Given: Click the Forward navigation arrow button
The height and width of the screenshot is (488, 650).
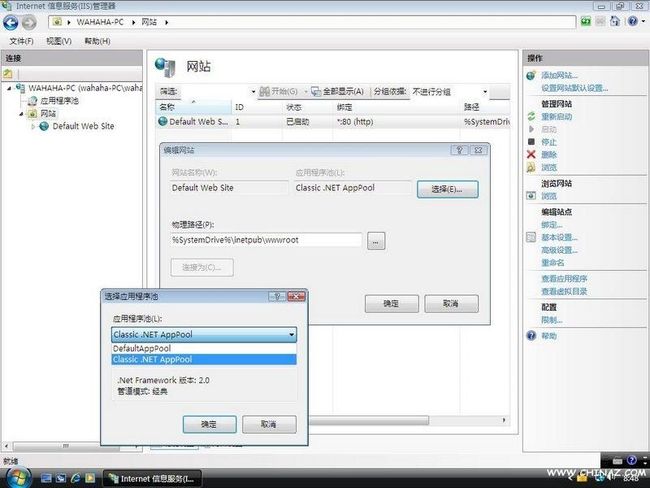Looking at the screenshot, I should pos(29,22).
